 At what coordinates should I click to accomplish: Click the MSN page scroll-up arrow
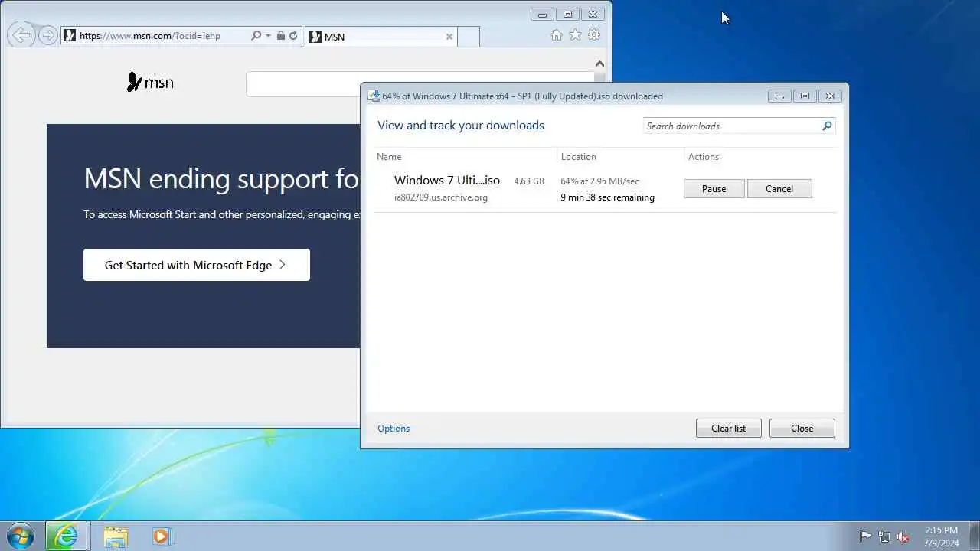[x=599, y=64]
